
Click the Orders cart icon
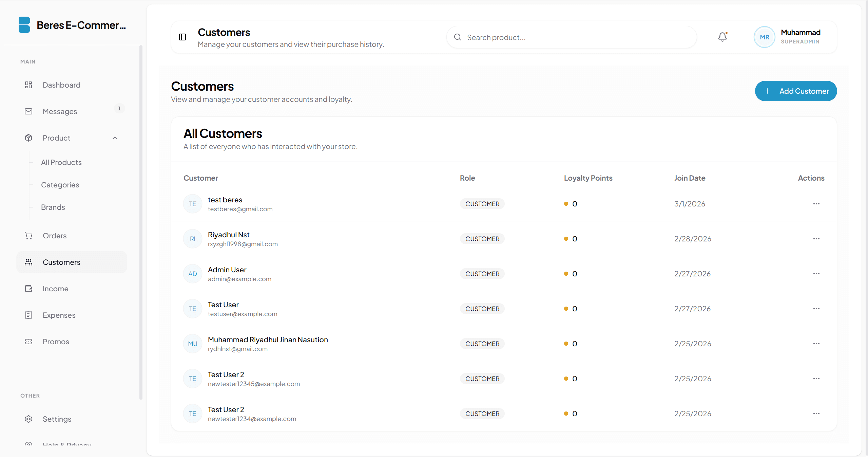tap(28, 236)
